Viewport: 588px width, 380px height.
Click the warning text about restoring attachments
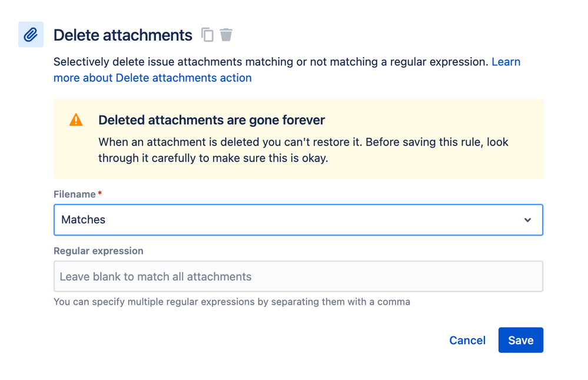pyautogui.click(x=303, y=150)
